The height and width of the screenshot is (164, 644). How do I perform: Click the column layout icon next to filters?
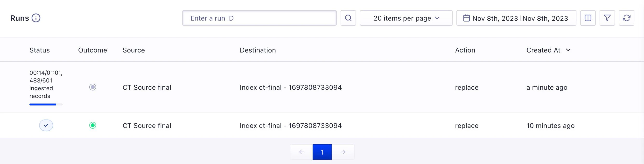(x=588, y=18)
